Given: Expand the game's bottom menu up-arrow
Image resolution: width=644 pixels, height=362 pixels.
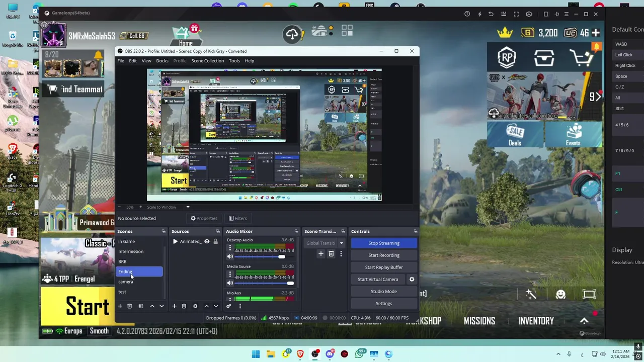Looking at the screenshot, I should point(584,321).
